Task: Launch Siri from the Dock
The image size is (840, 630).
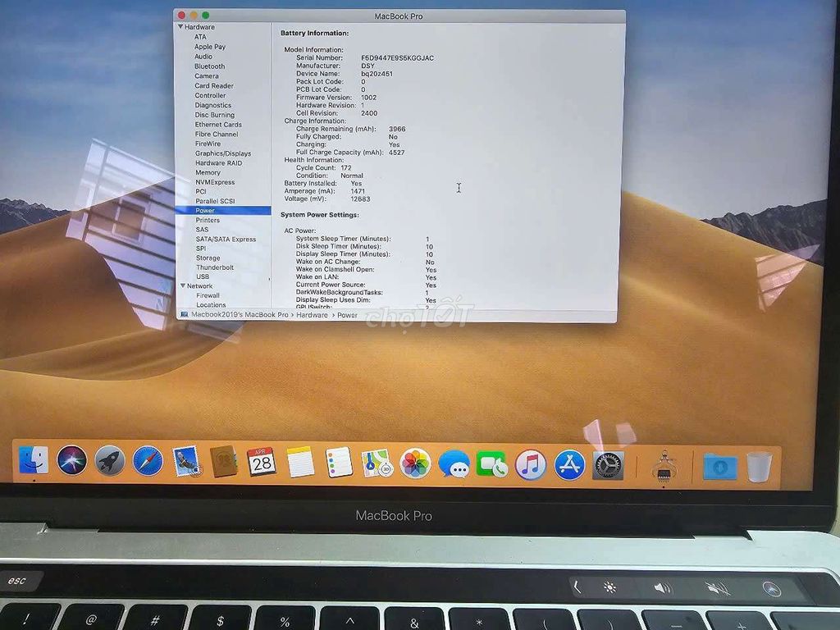Action: [x=72, y=461]
